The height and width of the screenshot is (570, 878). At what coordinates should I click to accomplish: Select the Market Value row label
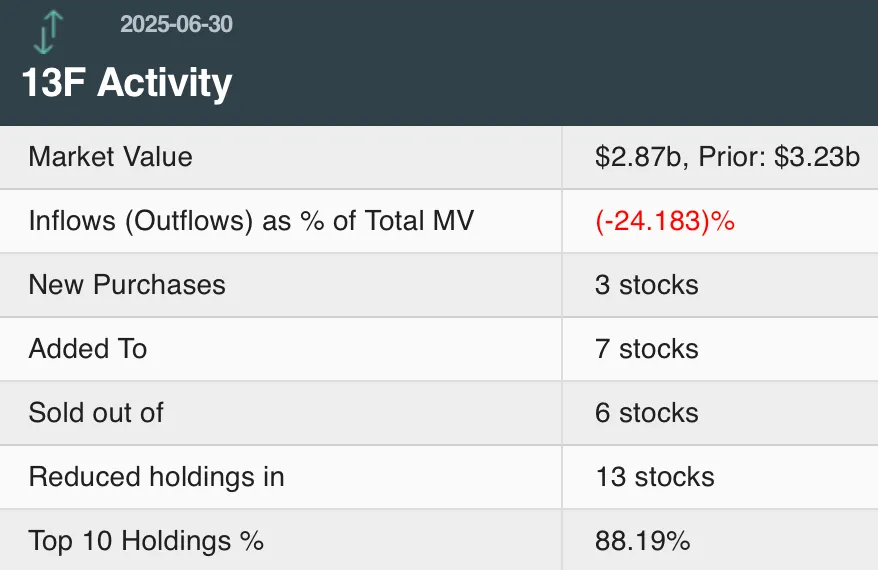click(110, 157)
